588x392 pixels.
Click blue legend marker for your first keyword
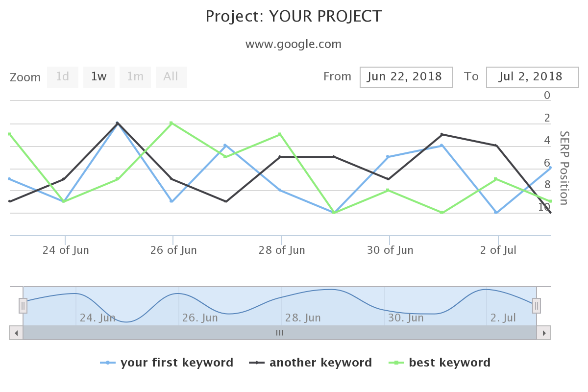click(x=108, y=363)
